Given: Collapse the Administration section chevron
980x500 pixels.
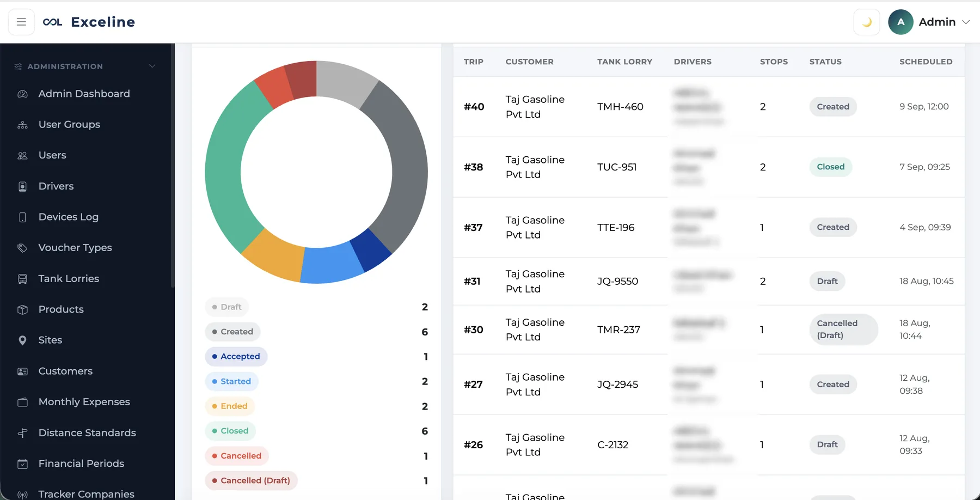Looking at the screenshot, I should [152, 66].
